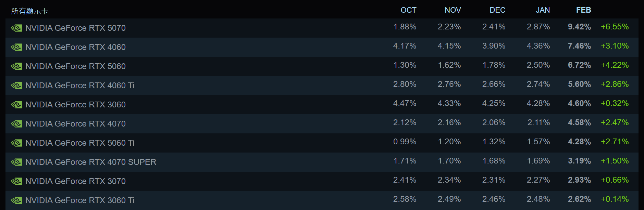Click the 7.46% February share value
This screenshot has height=210, width=644.
coord(579,46)
